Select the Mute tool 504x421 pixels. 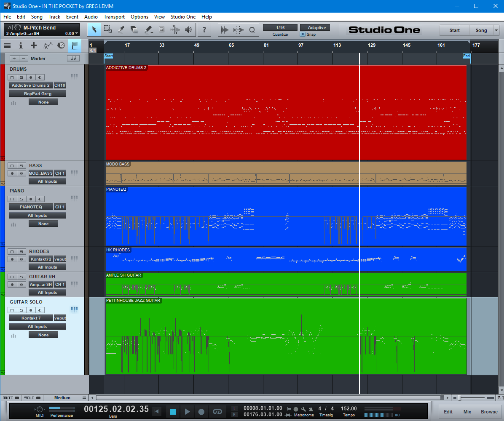[162, 30]
